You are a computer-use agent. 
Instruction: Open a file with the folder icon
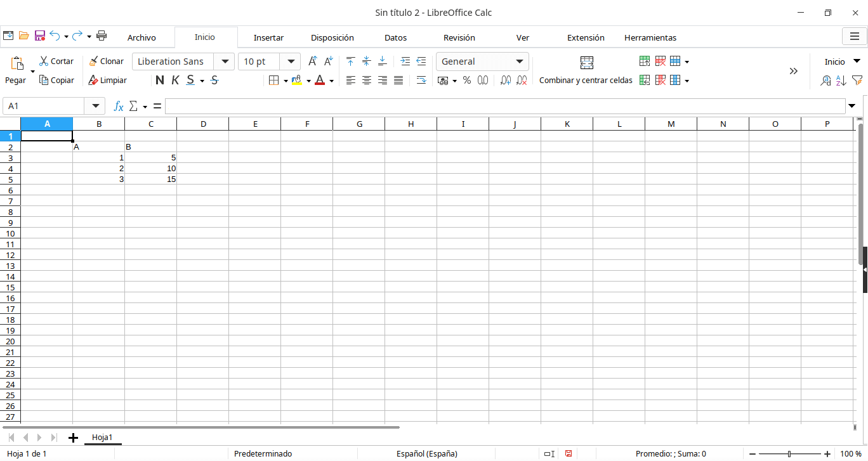(24, 36)
